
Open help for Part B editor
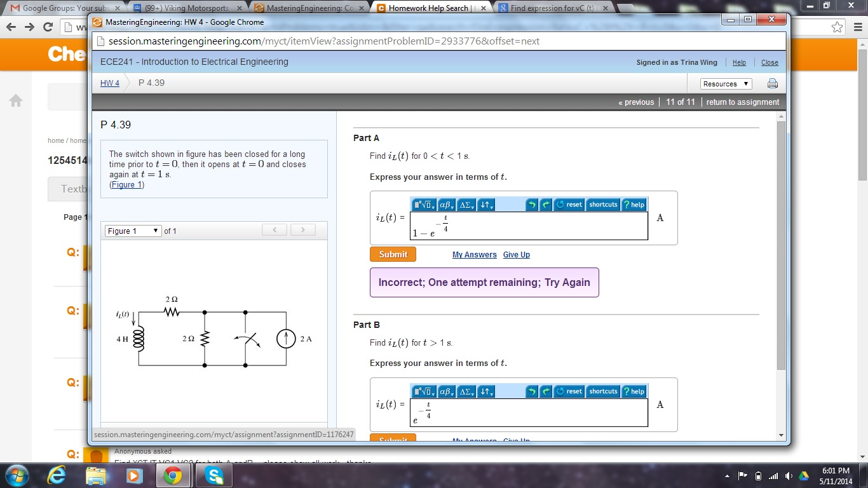[x=634, y=391]
